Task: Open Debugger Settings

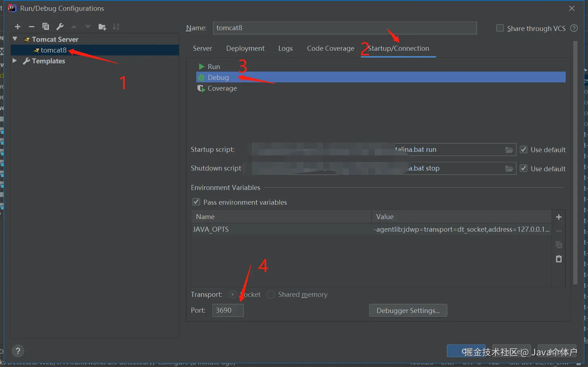Action: point(408,311)
